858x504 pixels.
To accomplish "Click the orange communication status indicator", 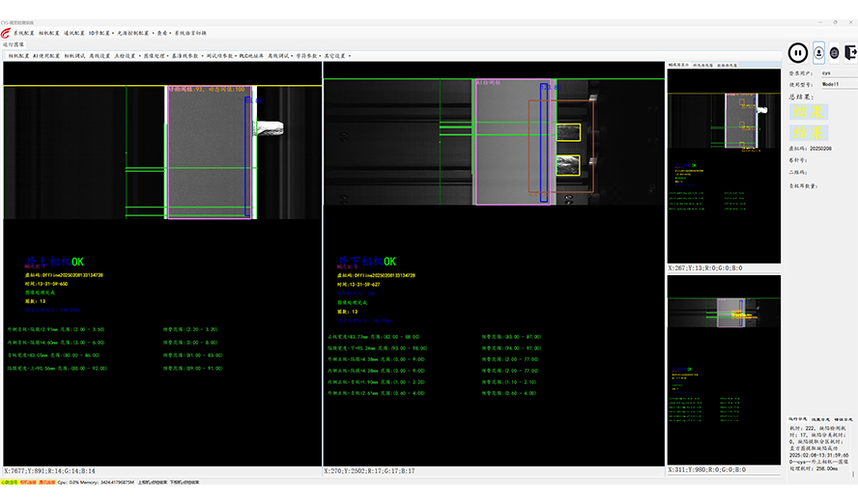I will [x=46, y=481].
